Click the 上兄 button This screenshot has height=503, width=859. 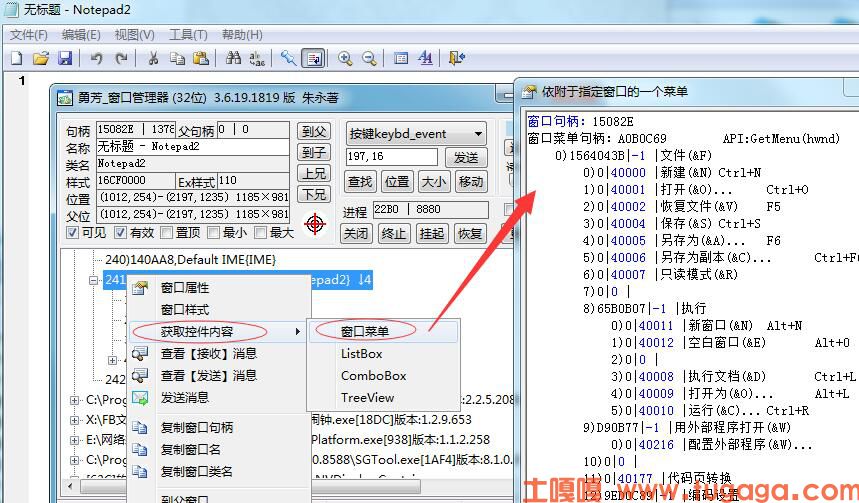[x=314, y=174]
